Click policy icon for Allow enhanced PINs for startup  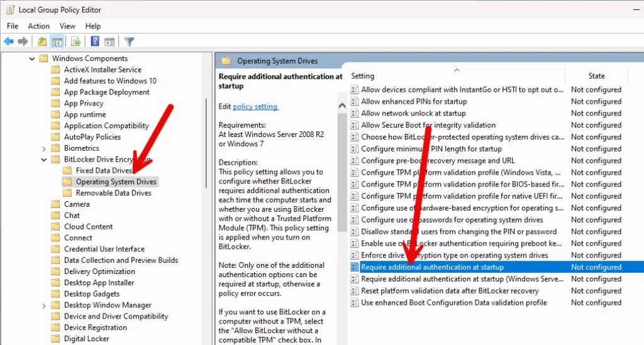point(355,101)
